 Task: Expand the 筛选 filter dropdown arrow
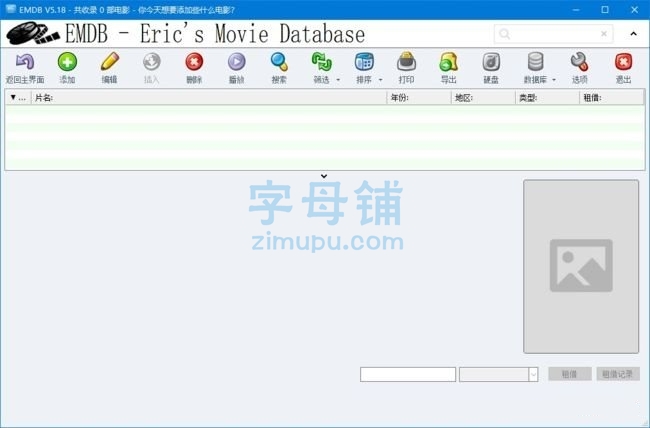[338, 80]
